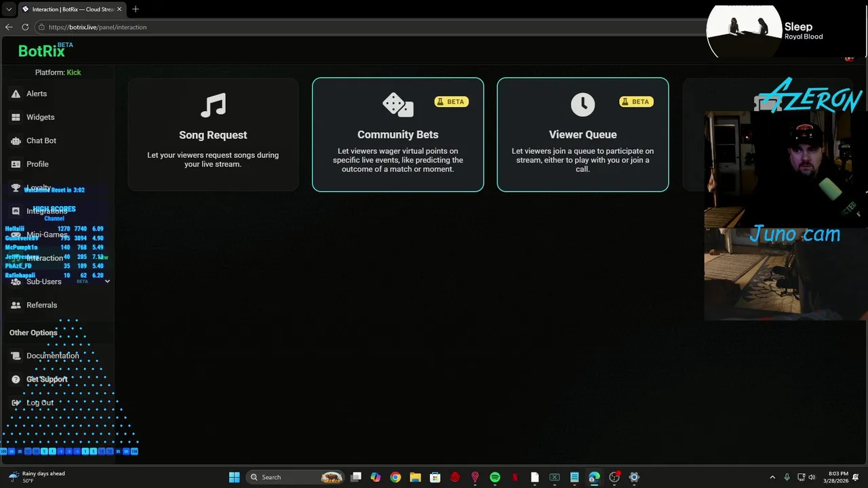This screenshot has width=868, height=488.
Task: Select the Interaction | BotRix tab
Action: pos(72,9)
